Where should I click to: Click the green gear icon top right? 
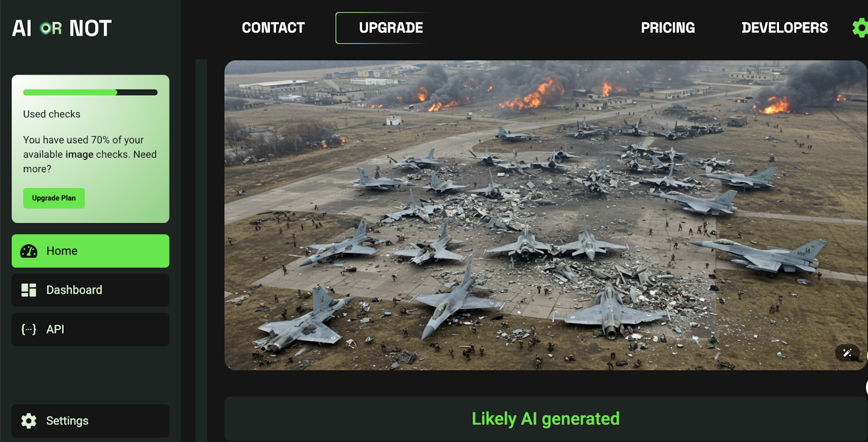pyautogui.click(x=860, y=28)
